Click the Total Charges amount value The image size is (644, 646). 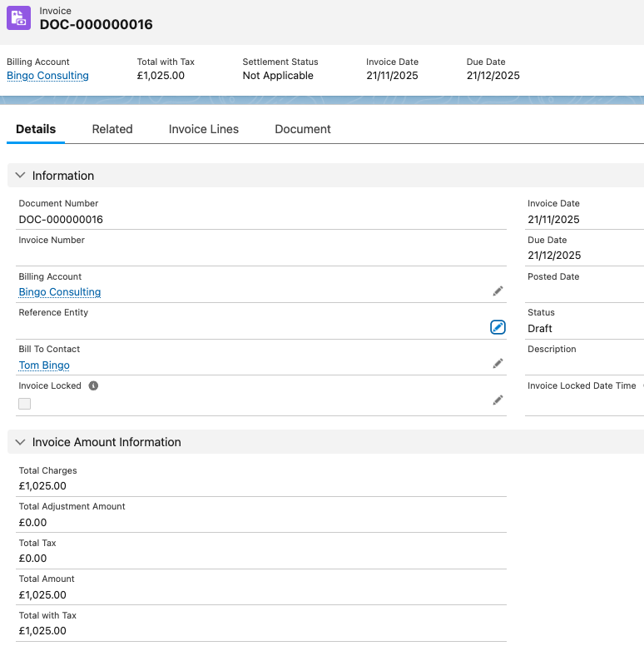tap(42, 486)
